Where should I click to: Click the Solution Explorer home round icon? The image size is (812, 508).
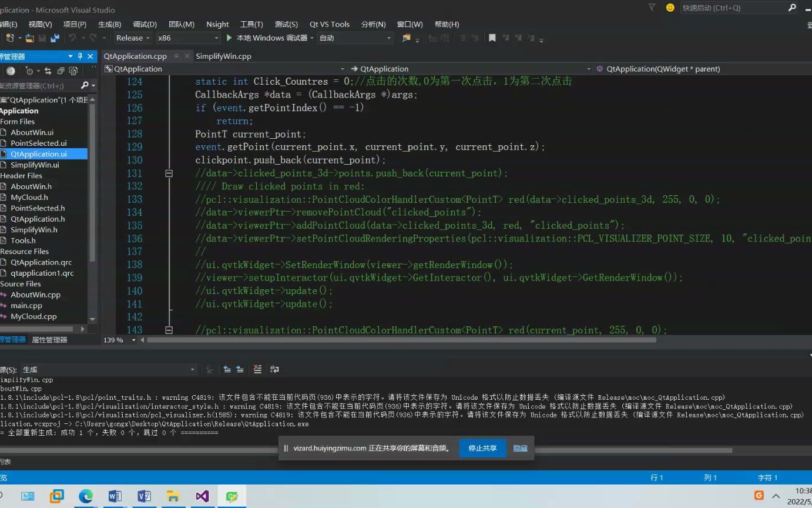pyautogui.click(x=11, y=71)
